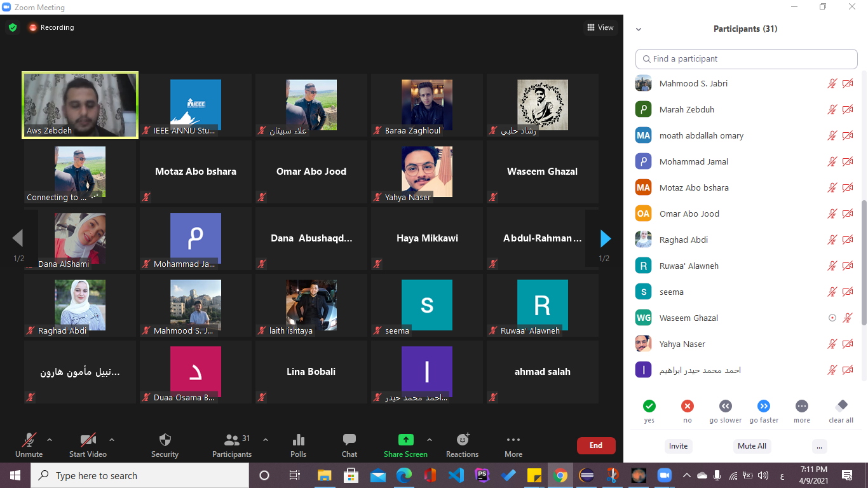Toggle Mahmood S. Jabri muted microphone icon
The image size is (868, 488).
(832, 83)
